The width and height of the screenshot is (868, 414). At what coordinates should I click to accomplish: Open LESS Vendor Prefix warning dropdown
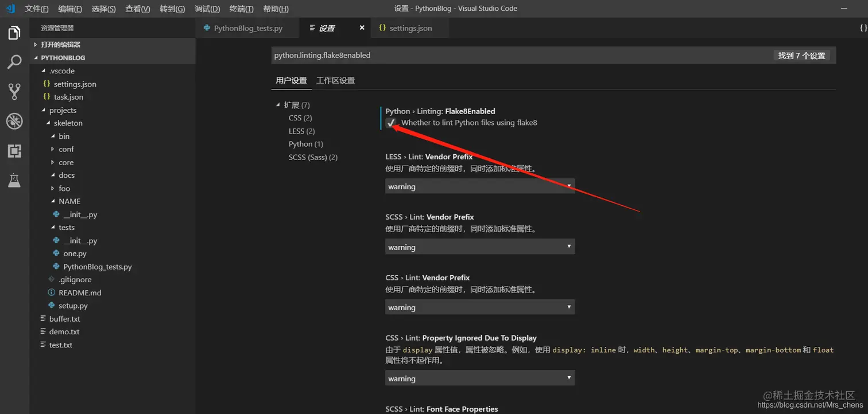pos(480,186)
